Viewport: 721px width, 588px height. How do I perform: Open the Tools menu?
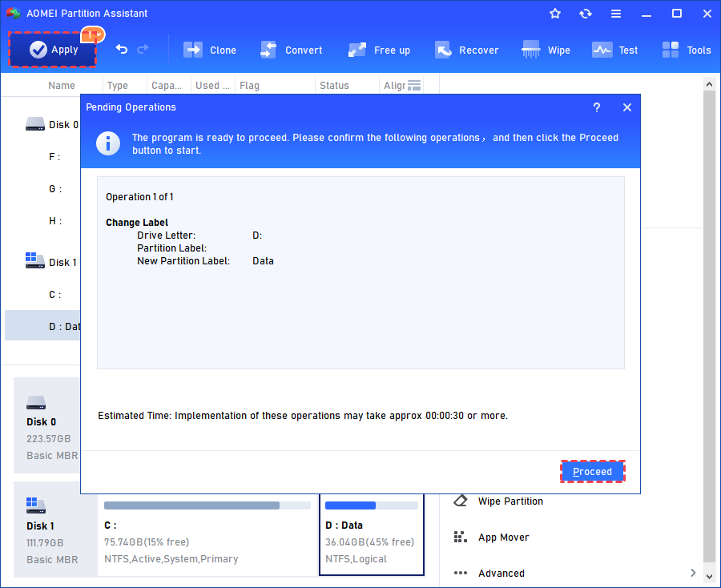click(x=687, y=50)
